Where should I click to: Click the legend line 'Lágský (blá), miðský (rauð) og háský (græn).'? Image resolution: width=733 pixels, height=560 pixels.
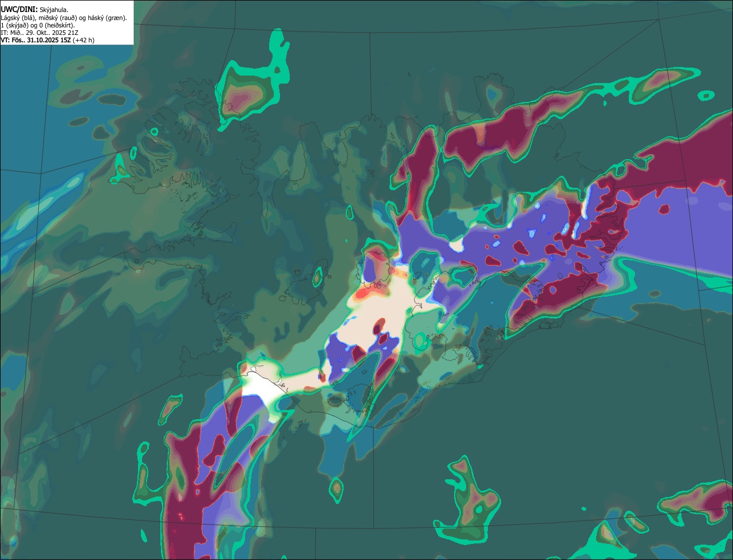click(x=64, y=18)
